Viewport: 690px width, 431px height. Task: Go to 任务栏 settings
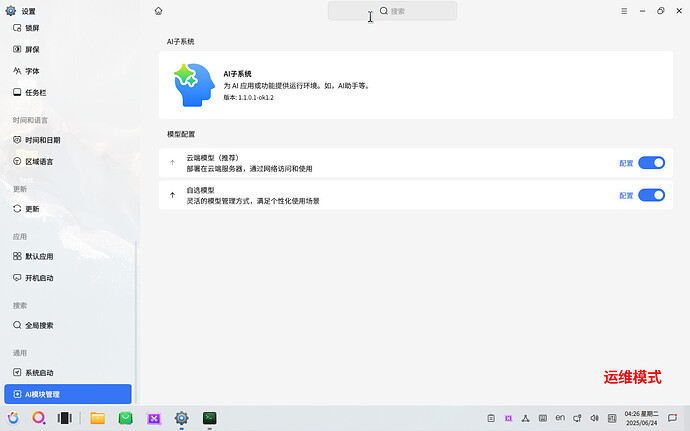68,92
